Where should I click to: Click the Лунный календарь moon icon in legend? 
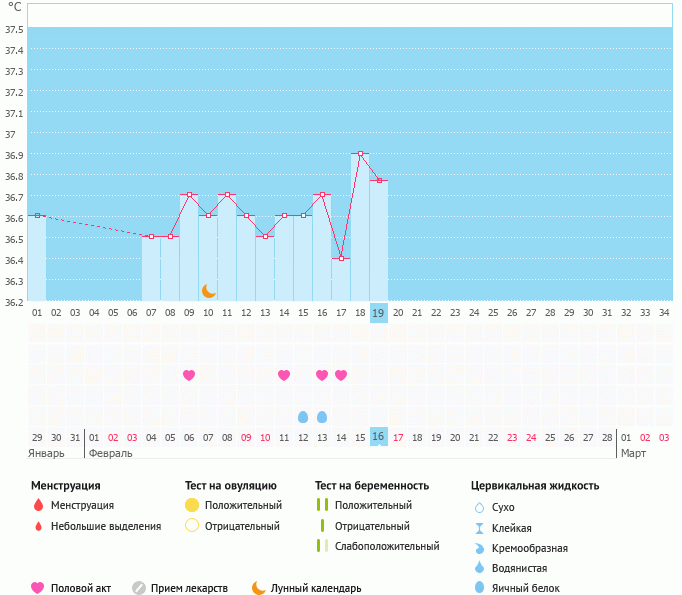point(259,588)
